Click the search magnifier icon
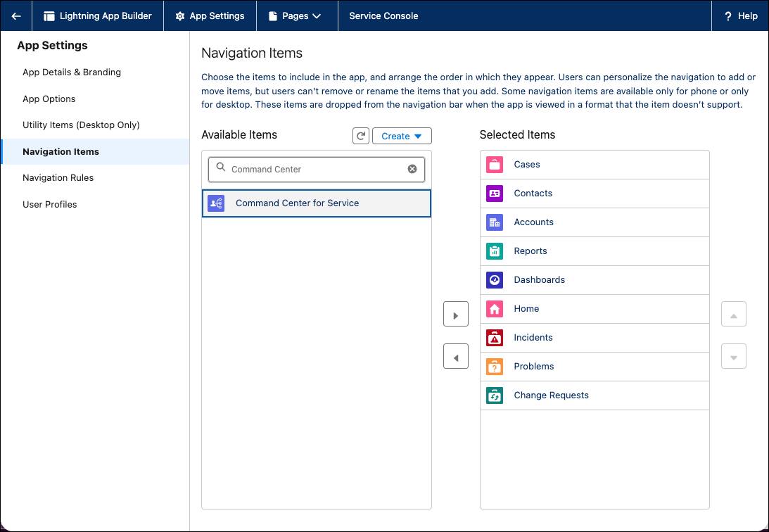Screen dimensions: 769x532 pos(221,167)
